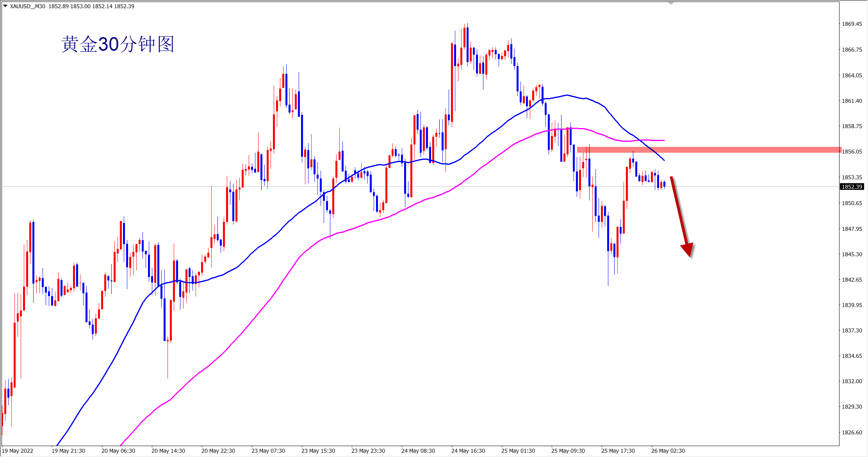Click the 24 May 16:30 time label
868x457 pixels.
468,451
